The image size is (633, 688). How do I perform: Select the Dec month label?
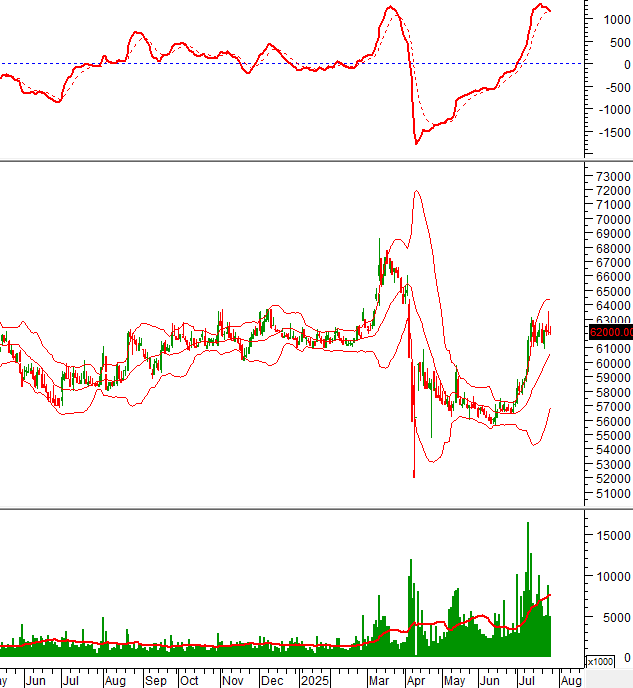[x=272, y=681]
